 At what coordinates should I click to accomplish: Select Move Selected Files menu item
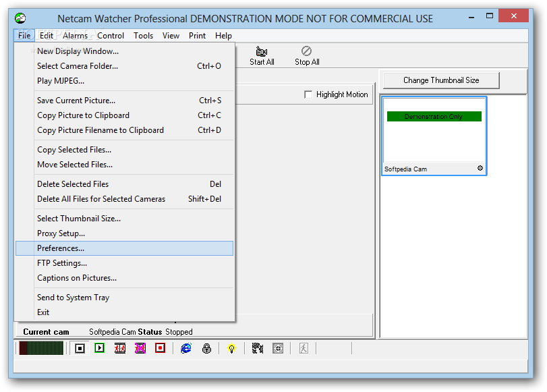pyautogui.click(x=125, y=165)
